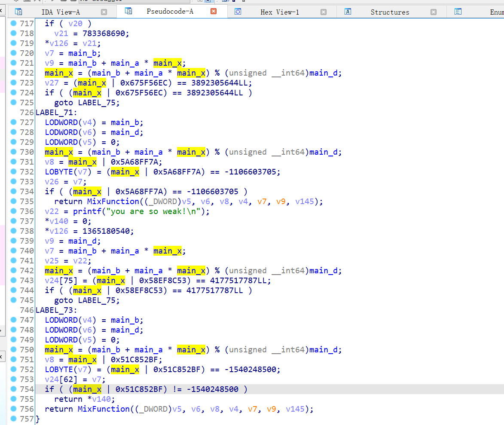Click variable v20 on line 717
Viewport: 504px width, 425px height.
coord(75,23)
